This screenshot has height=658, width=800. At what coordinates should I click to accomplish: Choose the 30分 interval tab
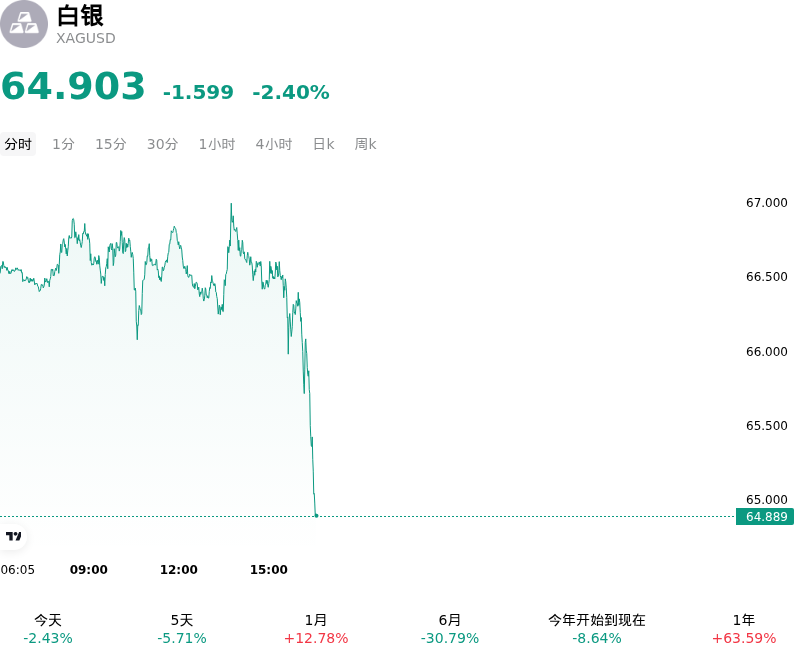click(x=162, y=144)
